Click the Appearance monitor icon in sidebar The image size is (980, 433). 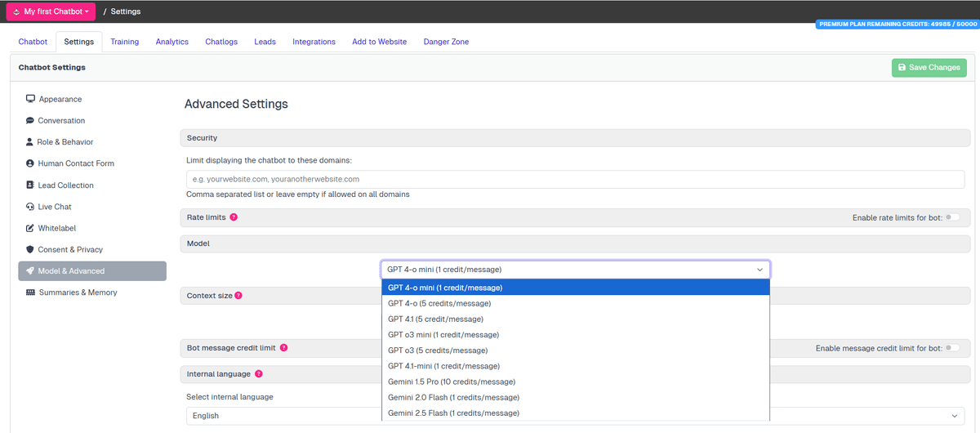point(30,99)
